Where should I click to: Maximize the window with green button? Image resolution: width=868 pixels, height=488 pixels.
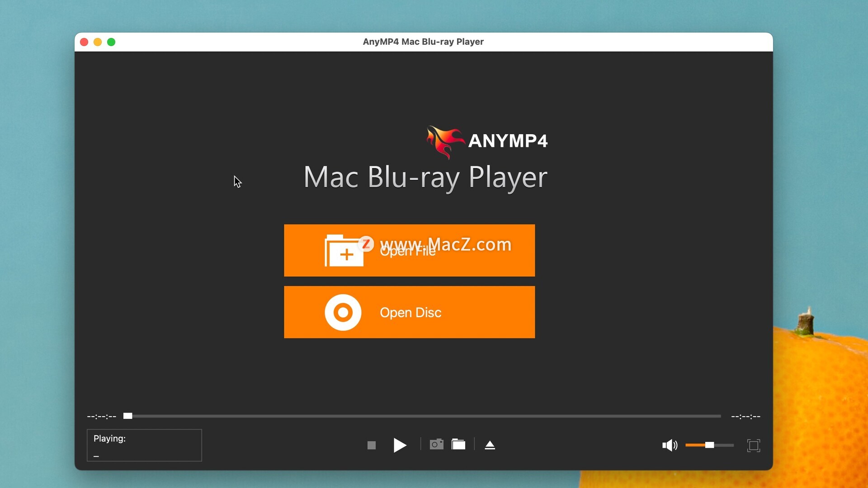[111, 42]
